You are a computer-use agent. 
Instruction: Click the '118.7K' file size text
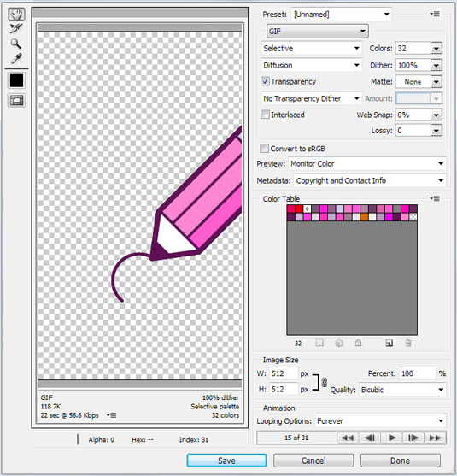pyautogui.click(x=50, y=407)
